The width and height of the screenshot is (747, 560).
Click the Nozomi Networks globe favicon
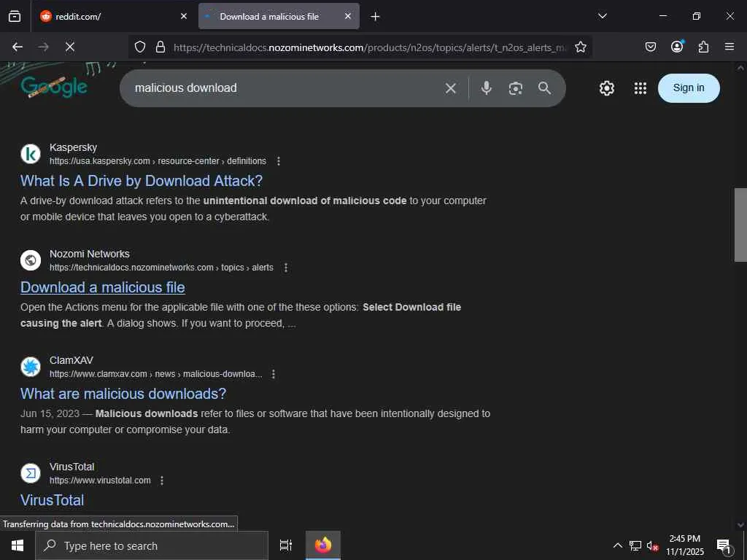31,260
